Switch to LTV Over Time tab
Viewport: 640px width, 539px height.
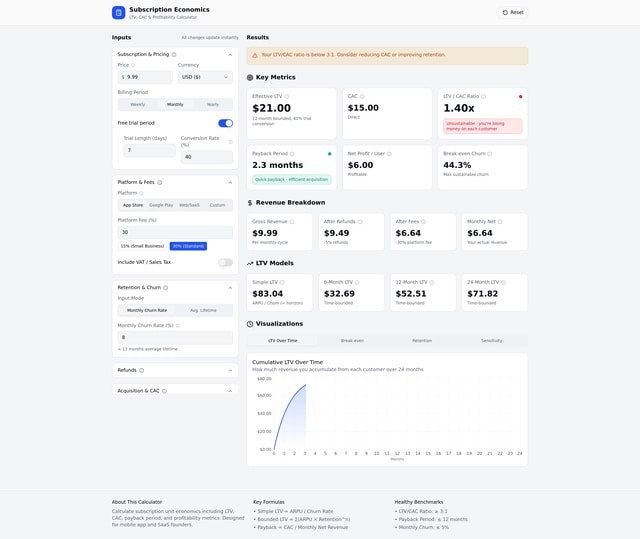click(282, 341)
